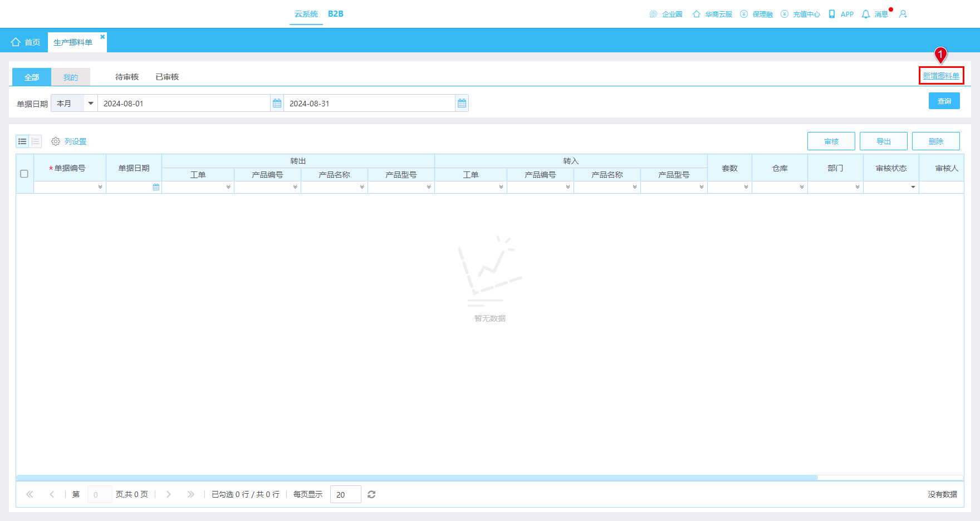Toggle the select-all checkbox in the table header
The image size is (980, 521).
tap(24, 174)
